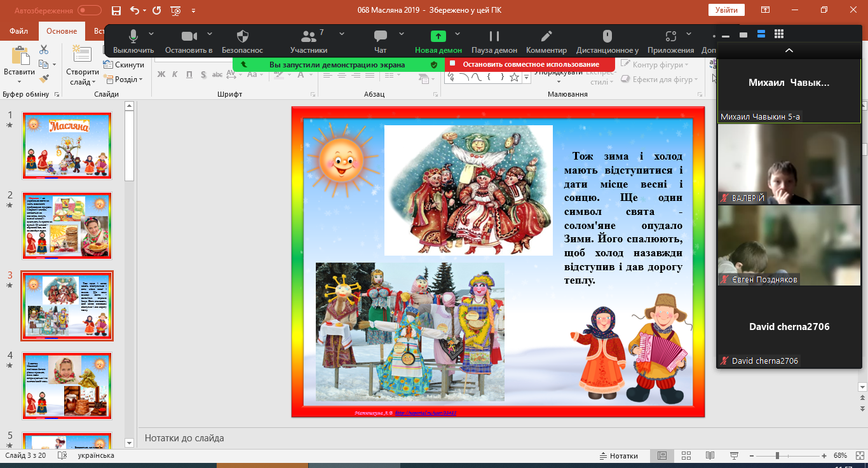Switch to Normal view in status bar
The width and height of the screenshot is (868, 468).
(x=661, y=456)
